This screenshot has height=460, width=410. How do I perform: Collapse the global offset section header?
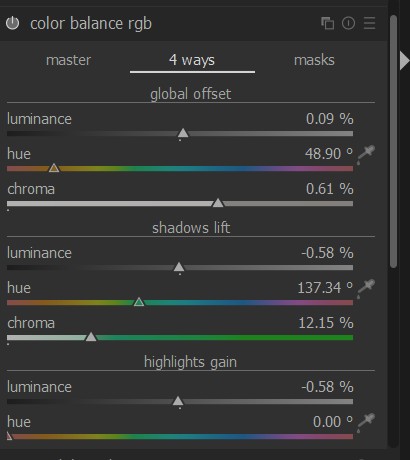click(x=191, y=94)
